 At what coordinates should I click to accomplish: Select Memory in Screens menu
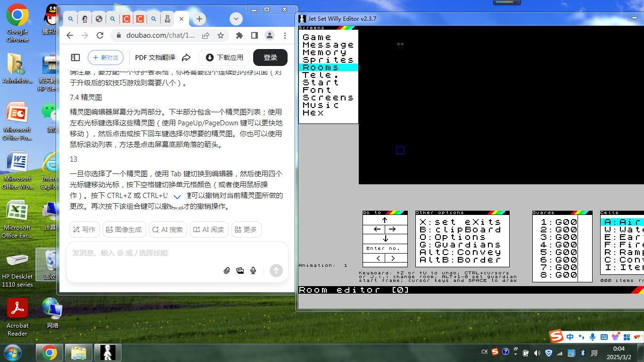329,52
